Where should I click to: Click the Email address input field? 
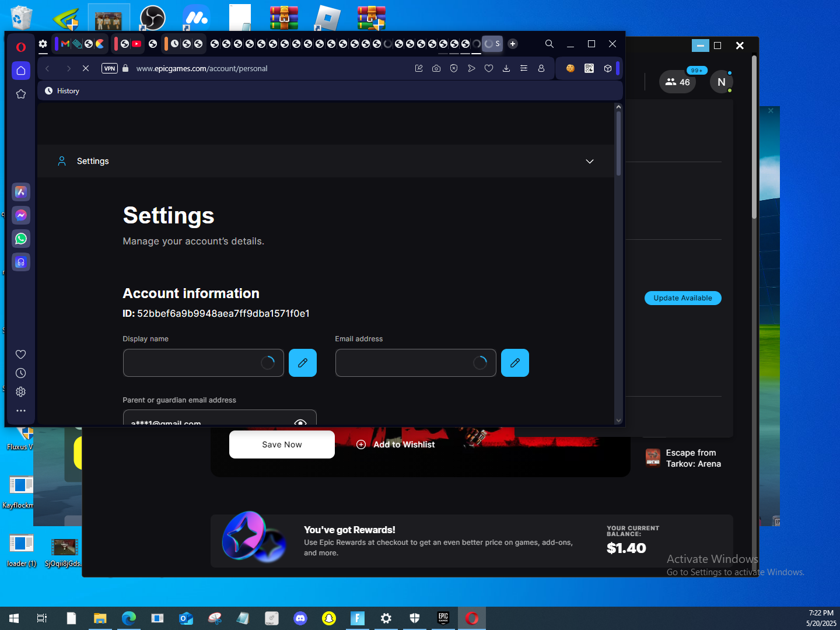click(416, 363)
